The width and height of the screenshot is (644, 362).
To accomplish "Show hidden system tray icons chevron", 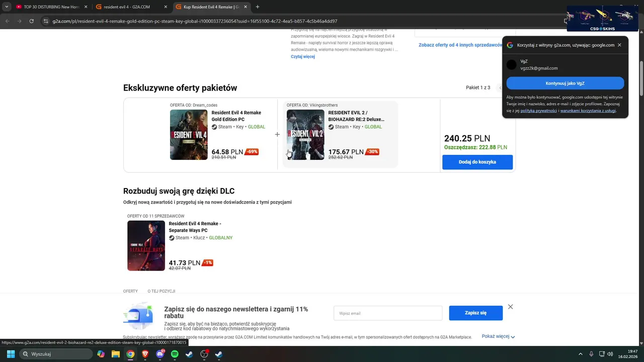I will [580, 354].
